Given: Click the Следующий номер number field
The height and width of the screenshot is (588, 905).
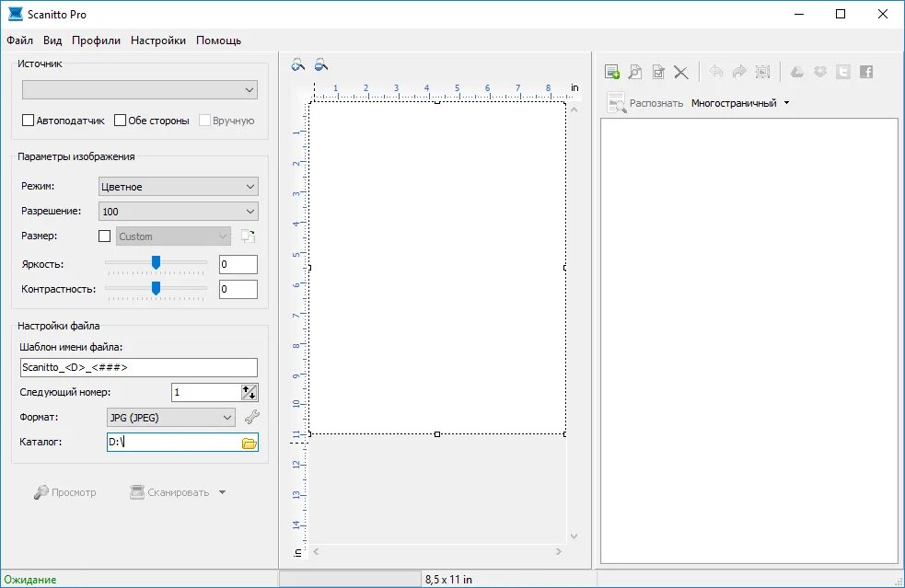Looking at the screenshot, I should click(206, 392).
